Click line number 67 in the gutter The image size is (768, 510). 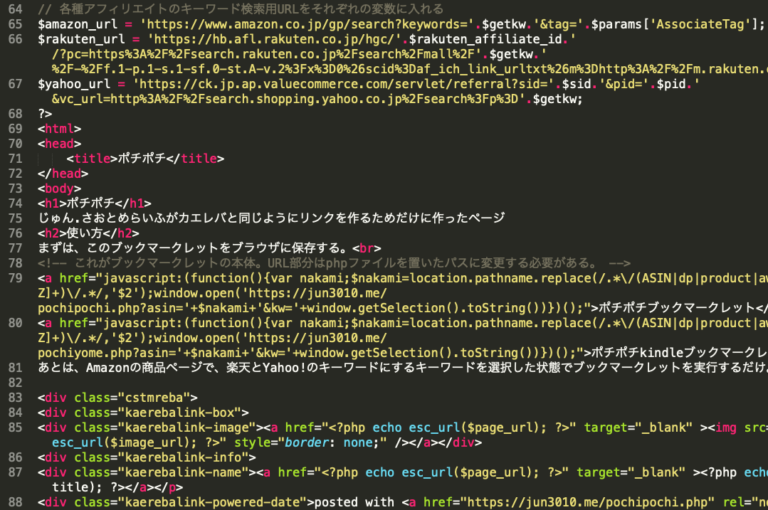(15, 84)
